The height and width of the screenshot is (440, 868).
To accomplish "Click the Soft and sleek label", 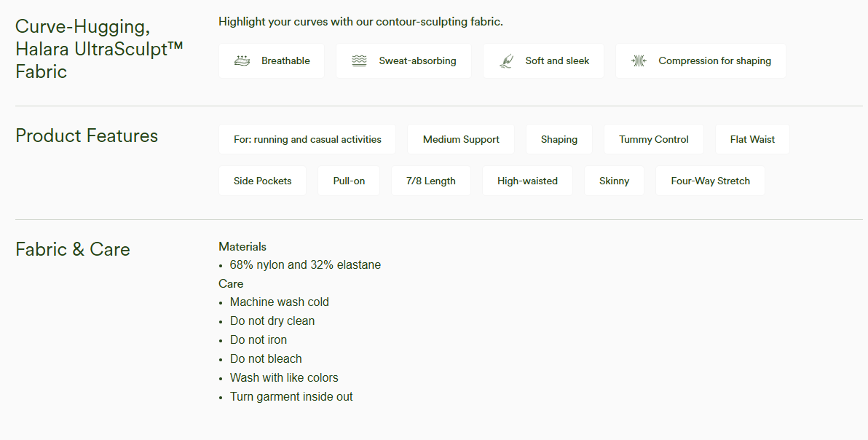I will point(557,61).
